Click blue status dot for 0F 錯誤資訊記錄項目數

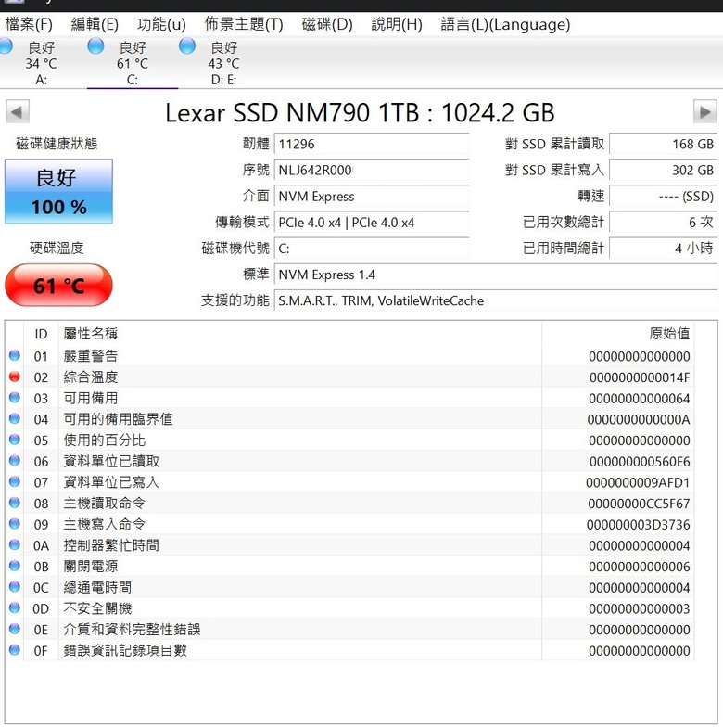(15, 649)
